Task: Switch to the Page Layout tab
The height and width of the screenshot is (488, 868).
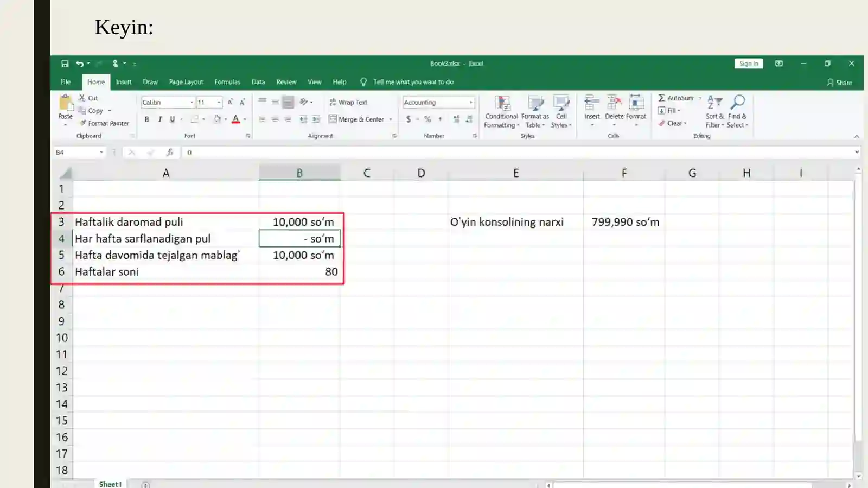Action: tap(186, 82)
